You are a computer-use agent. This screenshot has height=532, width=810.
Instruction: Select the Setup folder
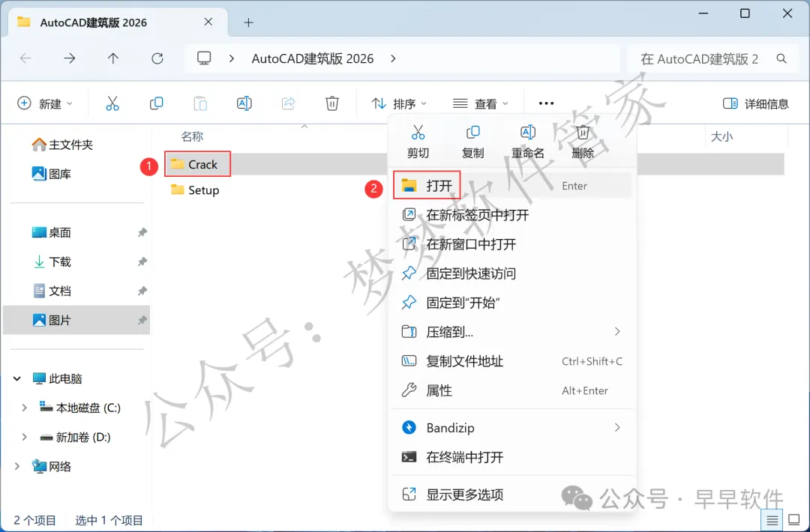pyautogui.click(x=195, y=190)
